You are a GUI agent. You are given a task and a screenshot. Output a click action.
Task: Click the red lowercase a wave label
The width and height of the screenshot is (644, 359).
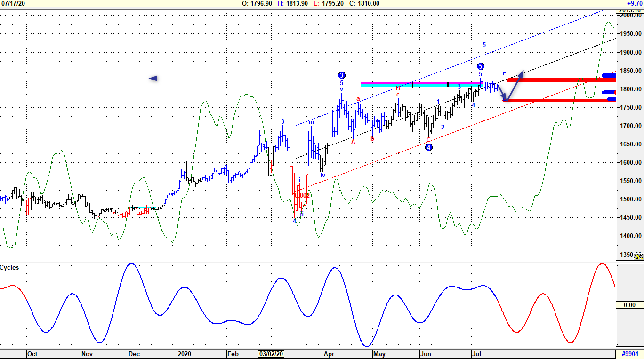pos(358,99)
